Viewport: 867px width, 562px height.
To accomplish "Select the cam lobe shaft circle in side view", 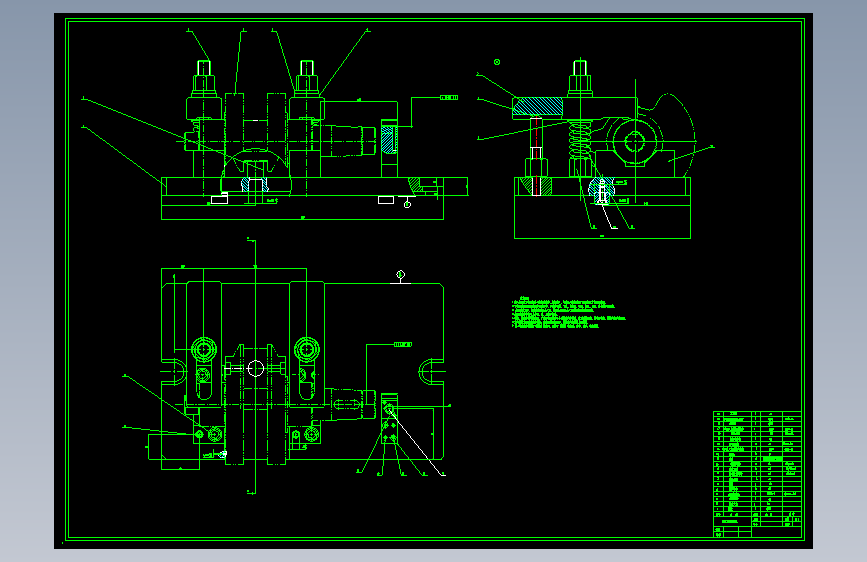I will pos(634,142).
